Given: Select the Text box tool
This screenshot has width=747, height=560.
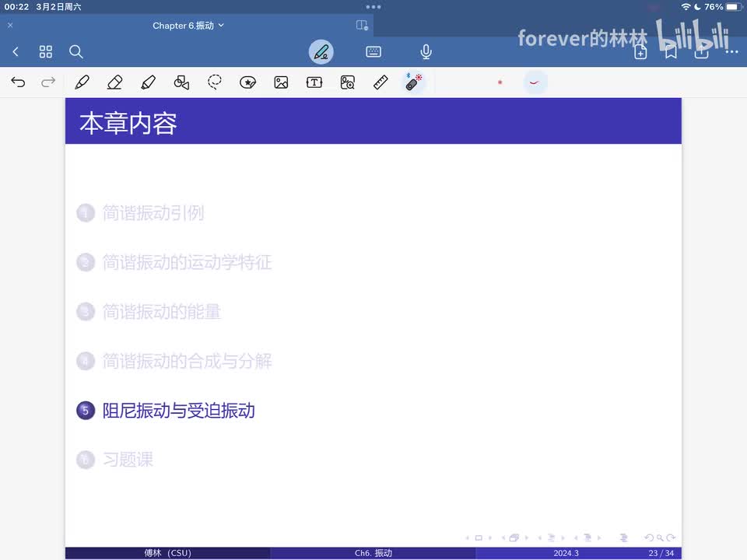Looking at the screenshot, I should click(x=314, y=82).
